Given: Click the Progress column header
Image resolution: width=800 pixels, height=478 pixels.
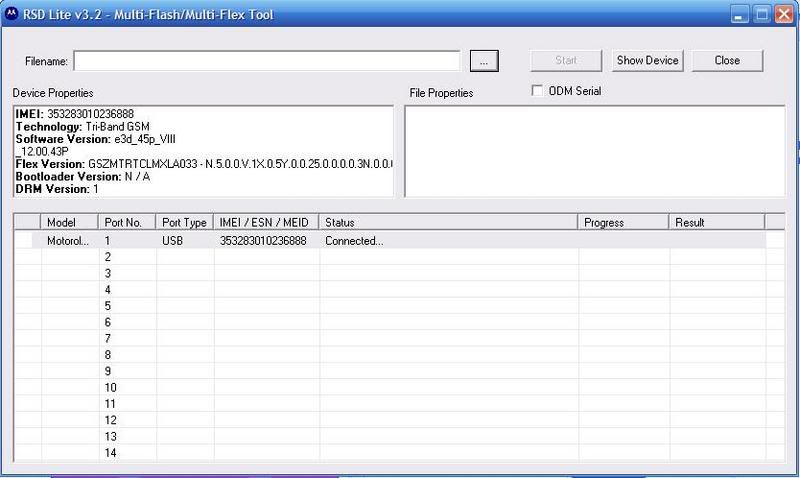Looking at the screenshot, I should (623, 222).
